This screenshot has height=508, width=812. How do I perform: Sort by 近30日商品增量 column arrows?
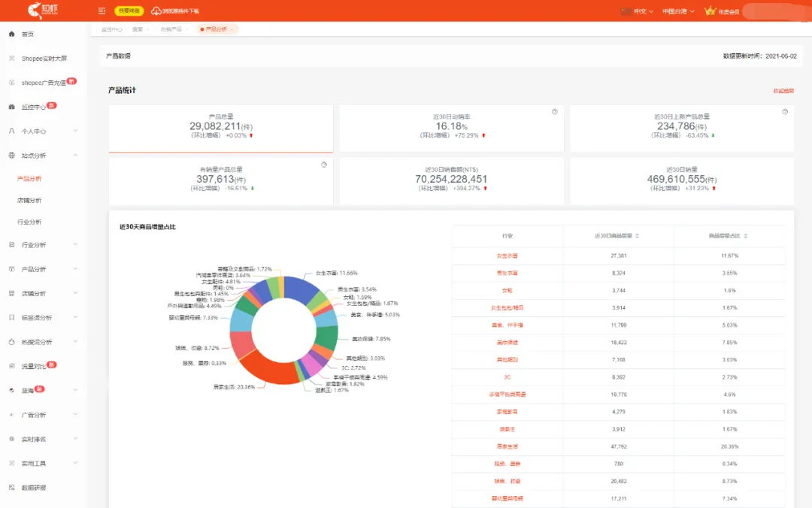tap(638, 236)
